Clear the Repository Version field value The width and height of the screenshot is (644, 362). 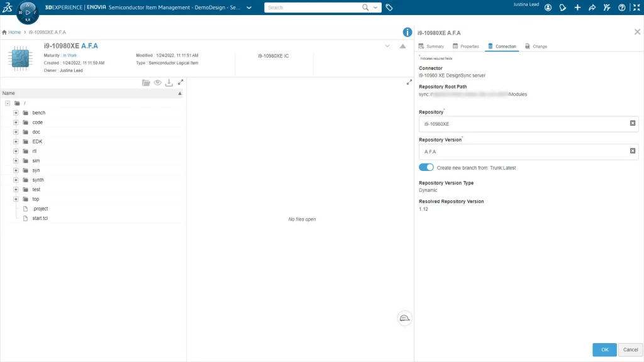tap(633, 151)
